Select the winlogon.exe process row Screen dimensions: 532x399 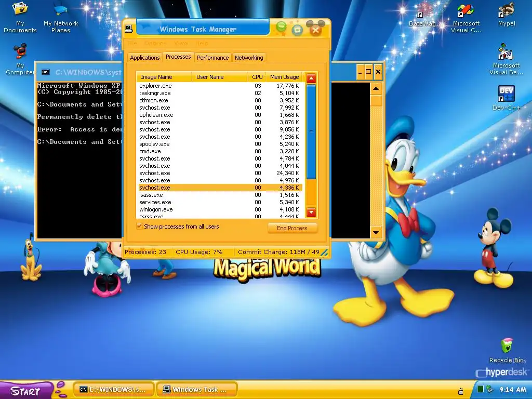220,209
